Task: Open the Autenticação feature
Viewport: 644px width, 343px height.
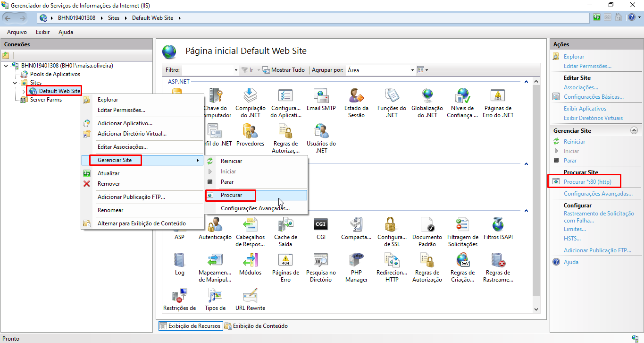Action: click(x=215, y=228)
